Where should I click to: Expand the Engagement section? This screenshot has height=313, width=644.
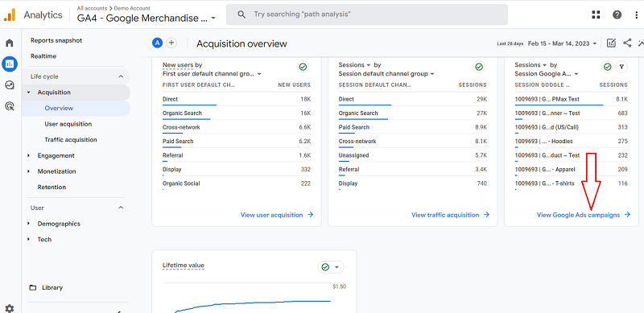click(x=28, y=155)
